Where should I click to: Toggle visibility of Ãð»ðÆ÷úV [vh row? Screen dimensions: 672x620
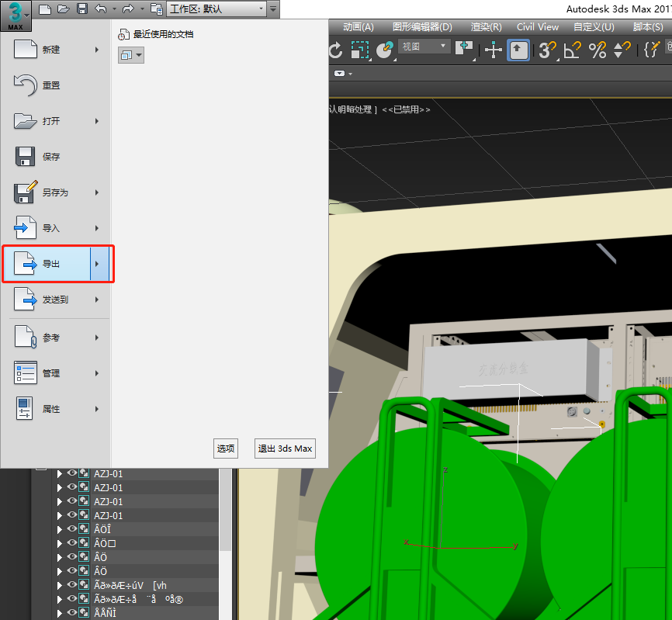click(x=72, y=584)
